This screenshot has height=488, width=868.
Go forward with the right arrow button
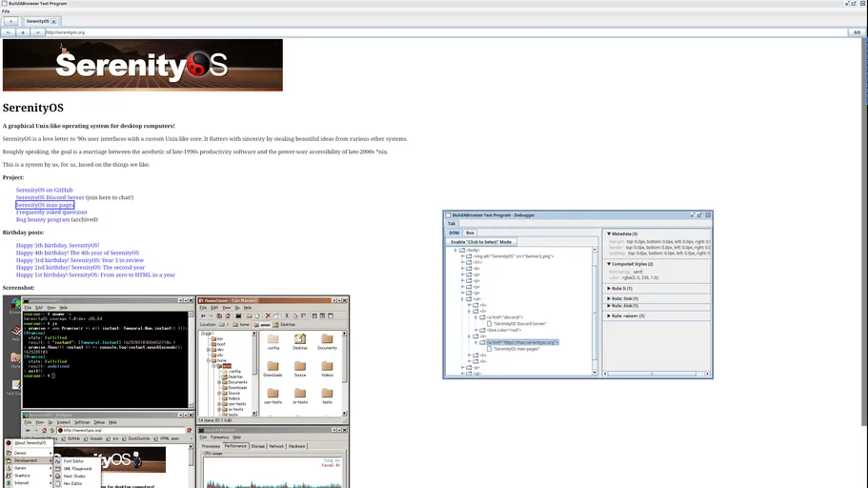click(37, 32)
